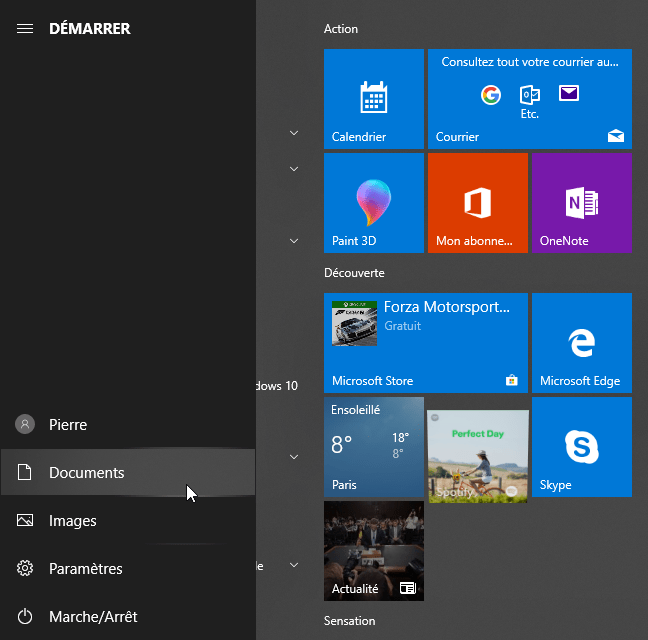Open Marche/Arrêt power options

128,616
